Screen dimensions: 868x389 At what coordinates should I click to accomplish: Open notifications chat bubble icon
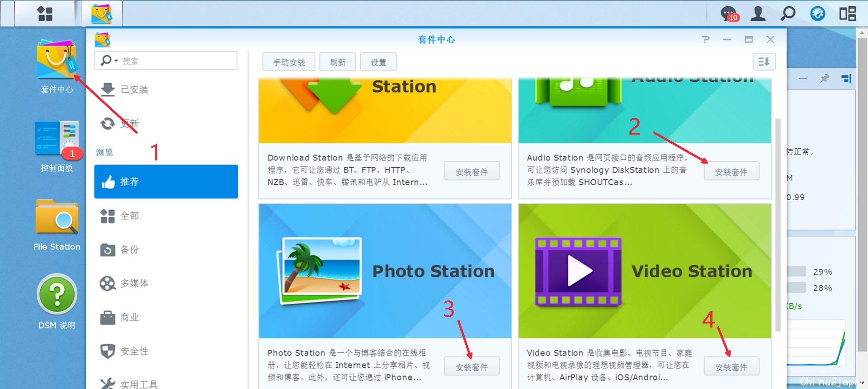[x=729, y=14]
